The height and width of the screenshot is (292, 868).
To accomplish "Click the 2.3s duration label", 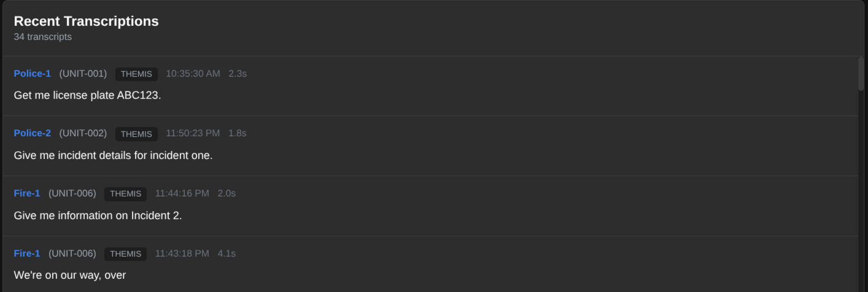I will [x=238, y=74].
